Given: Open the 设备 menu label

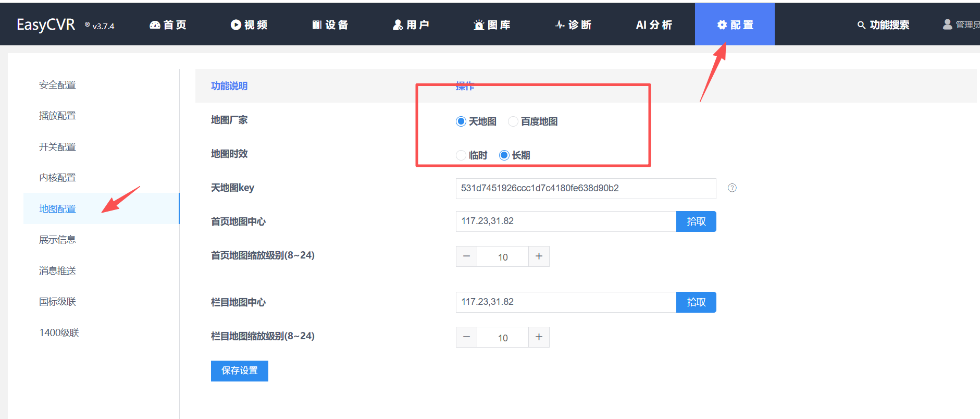Looking at the screenshot, I should [337, 25].
